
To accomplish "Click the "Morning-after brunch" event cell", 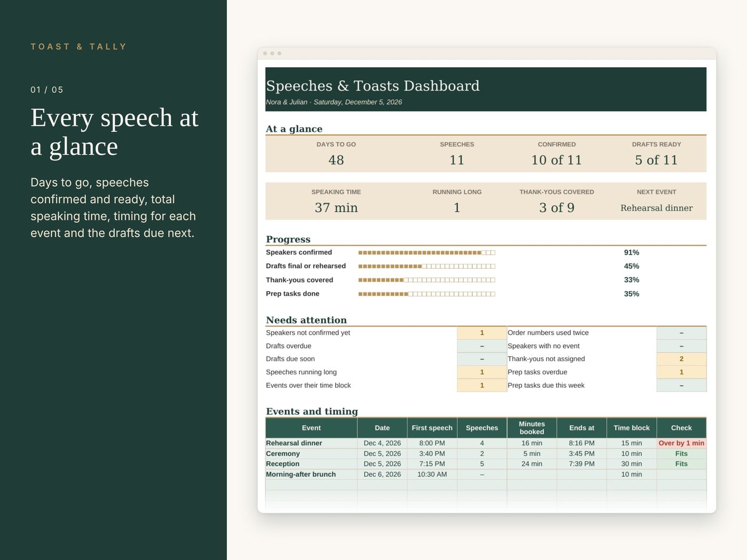I will point(312,474).
